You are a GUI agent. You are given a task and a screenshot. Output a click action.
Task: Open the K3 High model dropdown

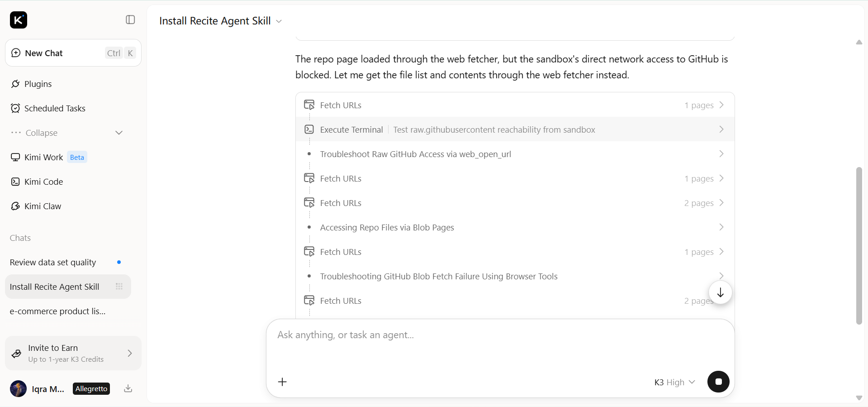pyautogui.click(x=674, y=382)
